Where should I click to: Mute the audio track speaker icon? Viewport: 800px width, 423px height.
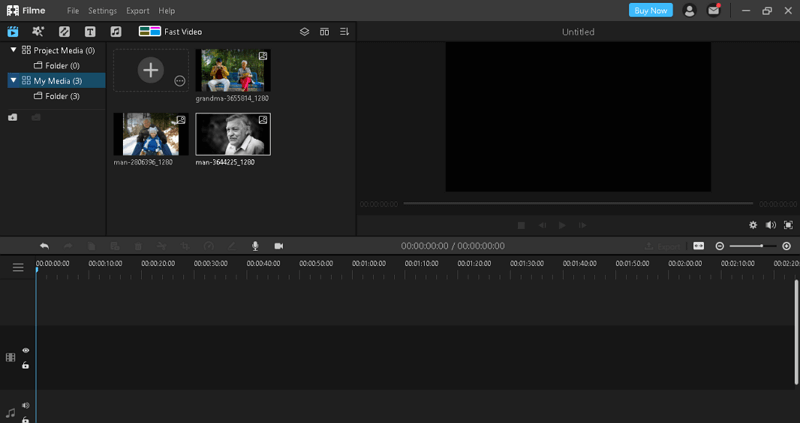coord(26,406)
